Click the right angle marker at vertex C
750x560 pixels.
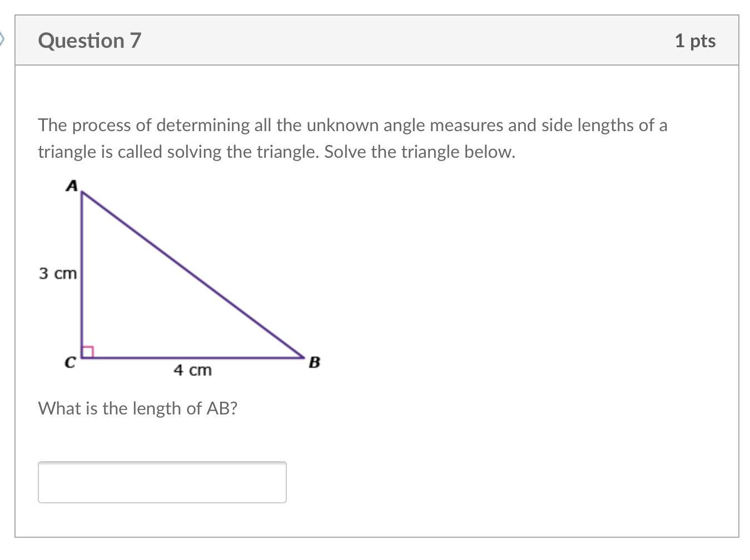click(x=88, y=352)
